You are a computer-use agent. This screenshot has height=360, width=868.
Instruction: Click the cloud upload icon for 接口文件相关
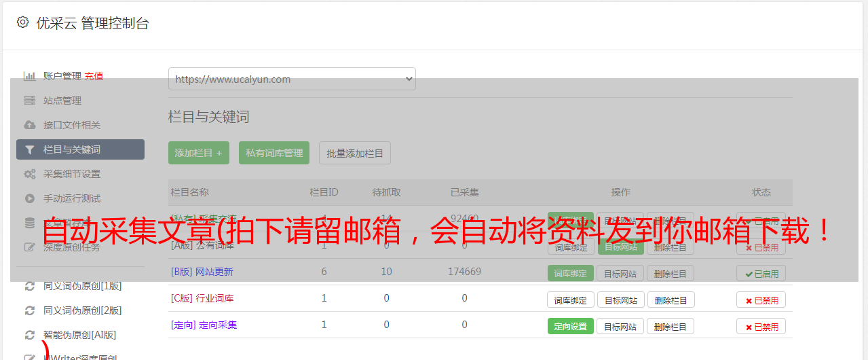click(30, 125)
